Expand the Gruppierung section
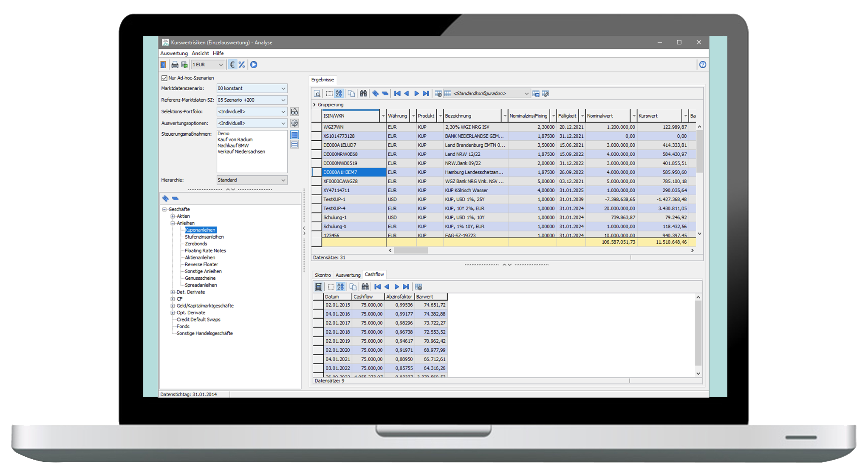Image resolution: width=868 pixels, height=475 pixels. 314,105
